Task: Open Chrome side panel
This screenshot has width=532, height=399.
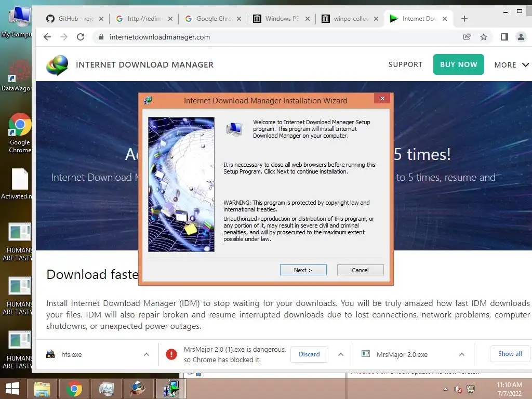Action: [x=504, y=37]
